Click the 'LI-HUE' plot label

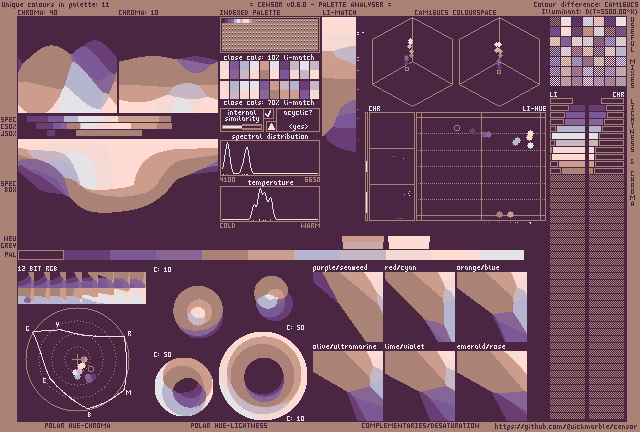pos(534,109)
